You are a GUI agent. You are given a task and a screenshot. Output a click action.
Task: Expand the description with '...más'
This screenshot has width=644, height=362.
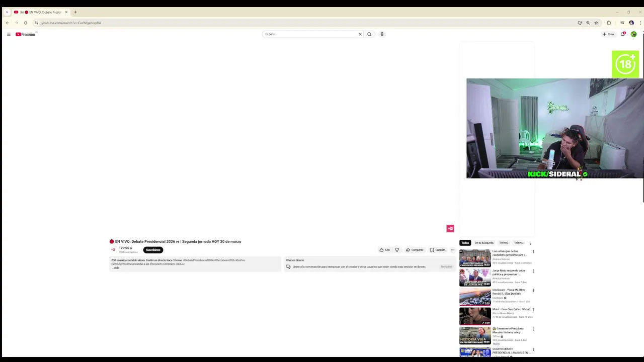(x=116, y=268)
